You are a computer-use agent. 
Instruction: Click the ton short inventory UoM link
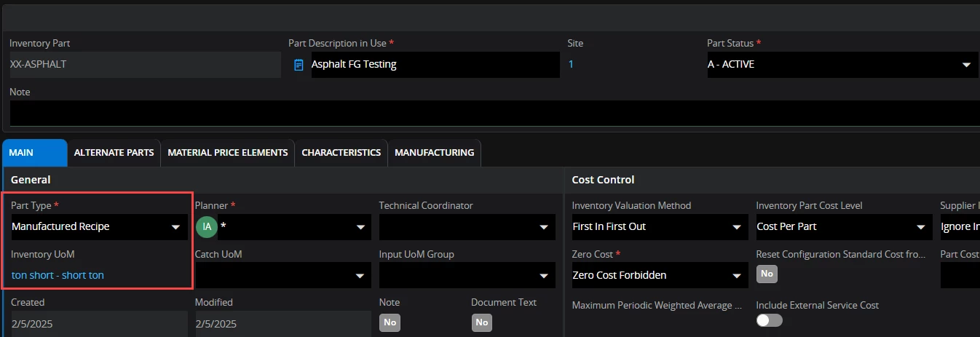[58, 275]
